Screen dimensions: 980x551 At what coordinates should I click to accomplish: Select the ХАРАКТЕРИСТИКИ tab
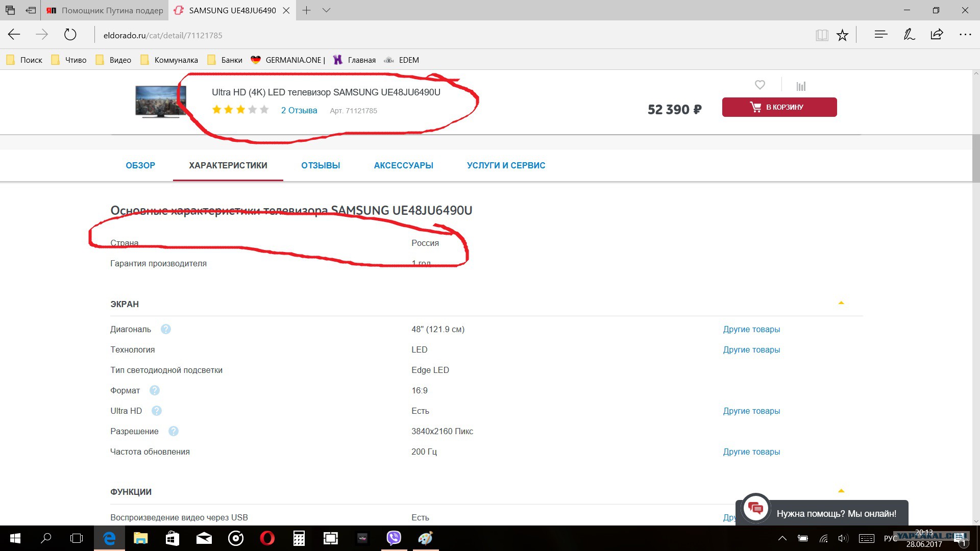pos(228,165)
